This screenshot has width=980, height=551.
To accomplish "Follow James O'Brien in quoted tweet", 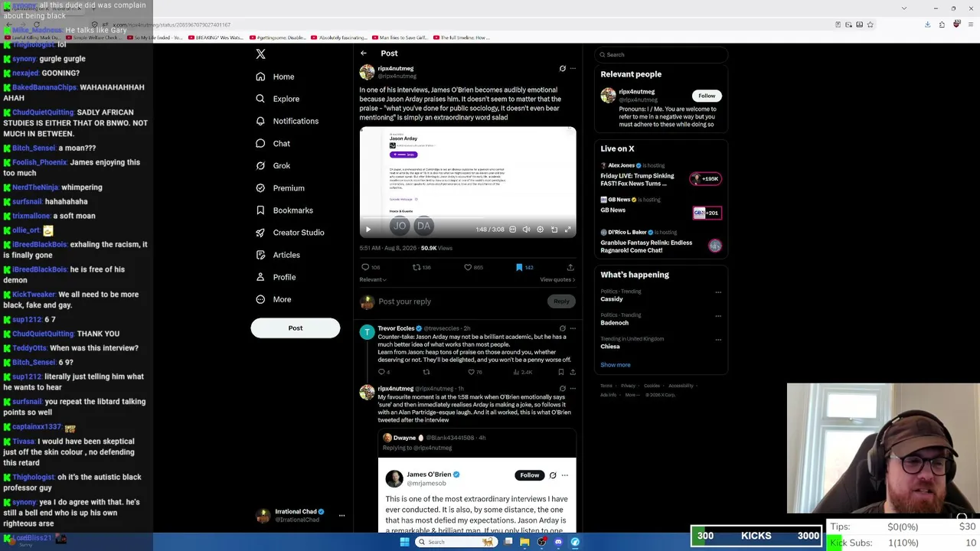I will pos(530,475).
